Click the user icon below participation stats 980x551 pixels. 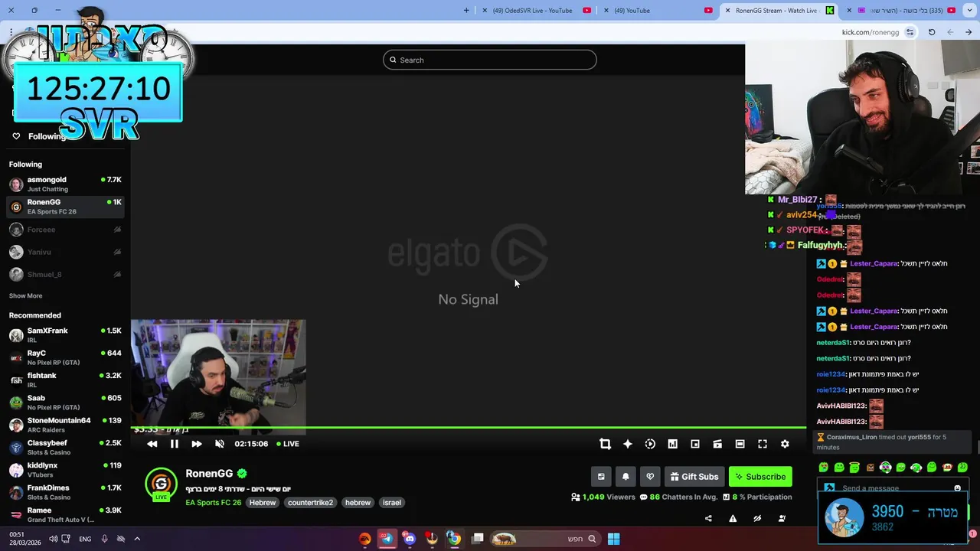pyautogui.click(x=782, y=518)
